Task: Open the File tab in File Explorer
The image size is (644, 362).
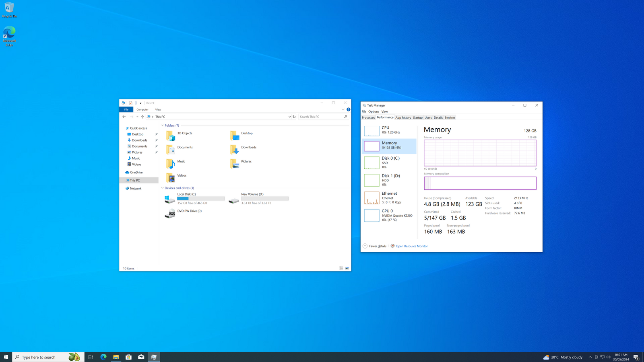Action: [x=126, y=109]
